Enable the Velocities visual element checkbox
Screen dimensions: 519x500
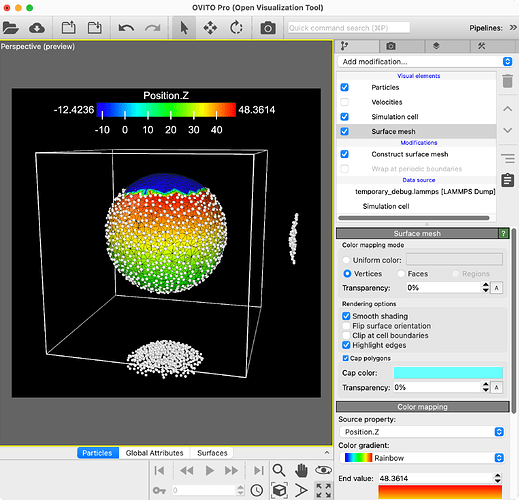click(345, 102)
